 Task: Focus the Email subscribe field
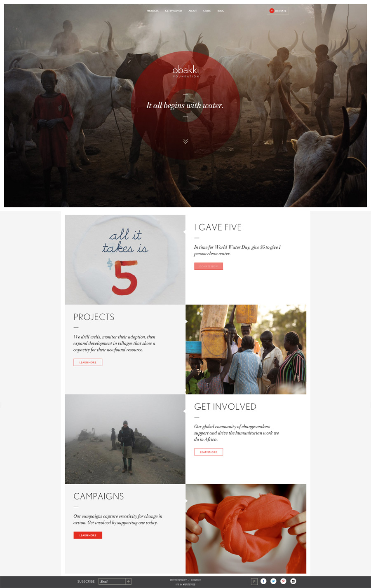112,581
